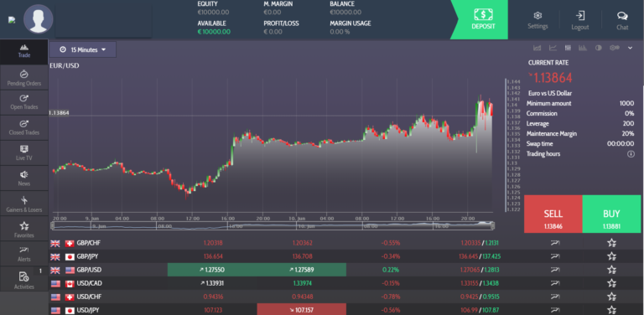
Task: Select the line chart type icon
Action: pyautogui.click(x=553, y=48)
